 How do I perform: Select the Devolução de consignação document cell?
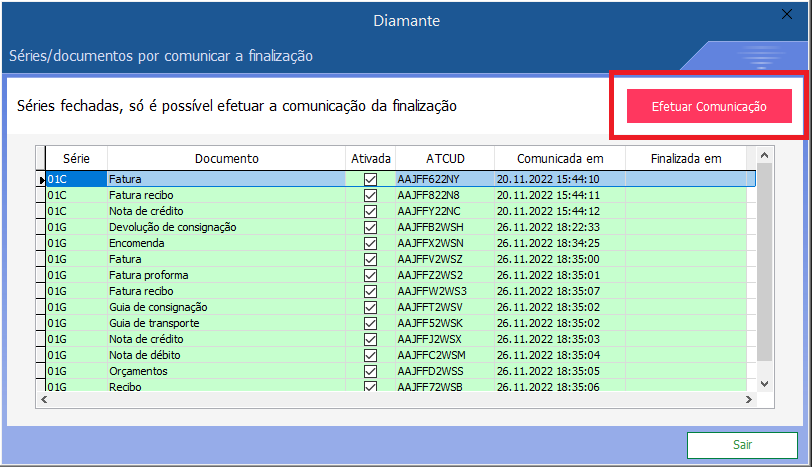[226, 227]
